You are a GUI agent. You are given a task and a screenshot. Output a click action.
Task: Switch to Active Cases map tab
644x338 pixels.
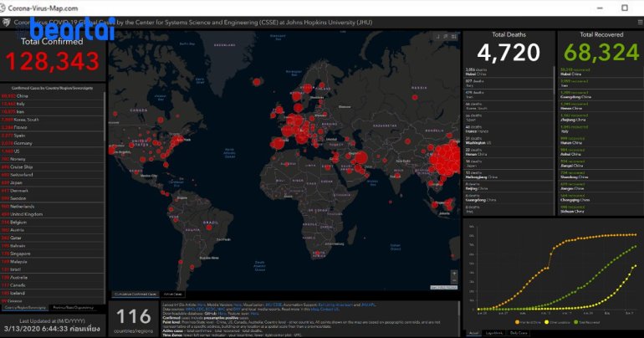(173, 294)
